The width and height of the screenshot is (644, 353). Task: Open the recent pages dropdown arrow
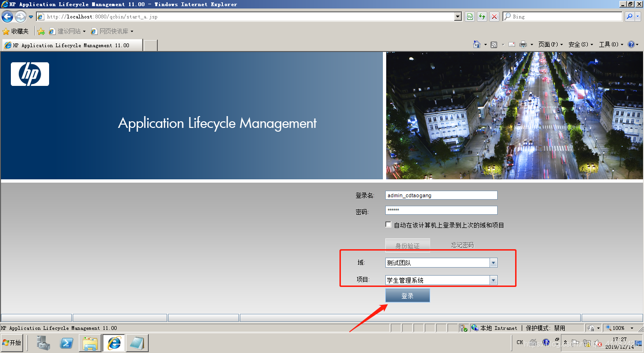pos(31,17)
